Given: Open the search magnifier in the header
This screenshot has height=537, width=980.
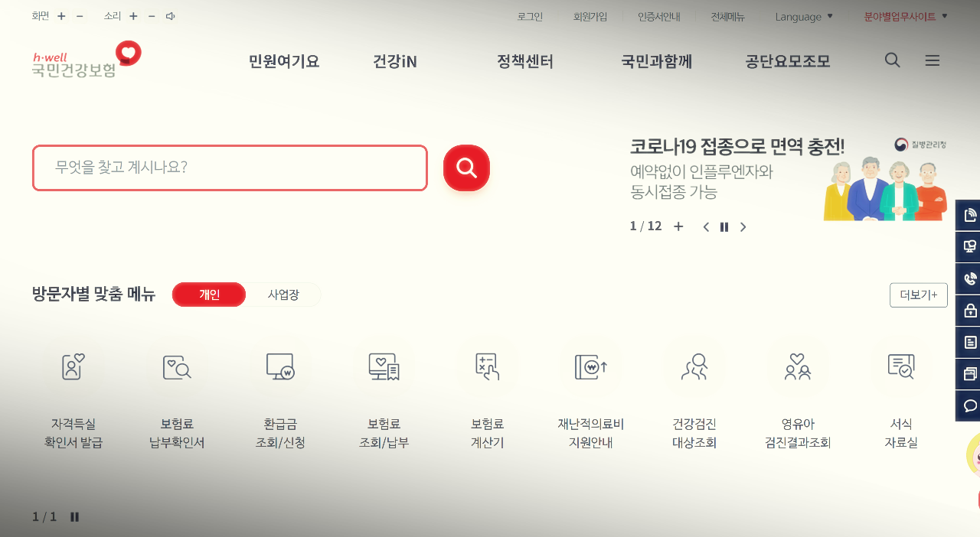Looking at the screenshot, I should [x=892, y=60].
